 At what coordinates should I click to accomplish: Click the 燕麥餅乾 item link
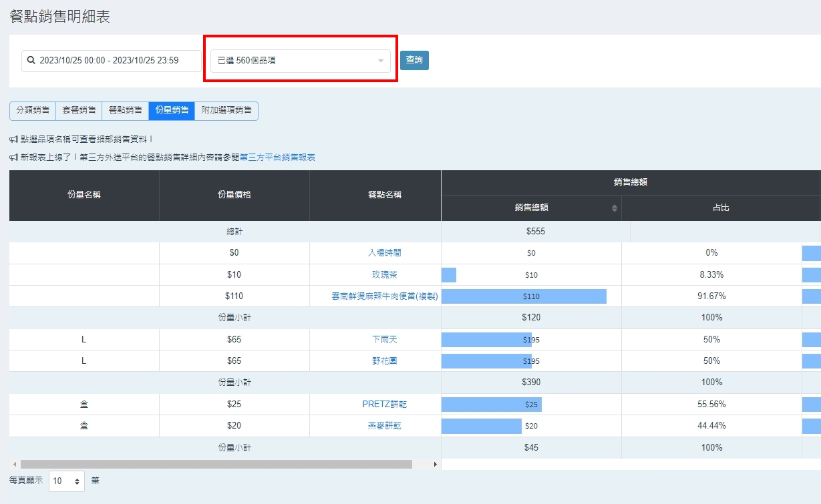pyautogui.click(x=384, y=426)
